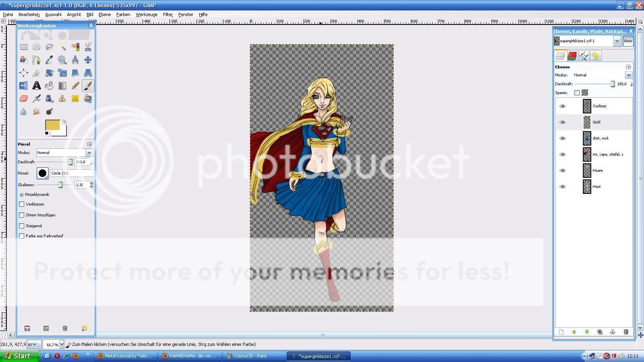Viewport: 644px width, 362px height.
Task: Toggle the Sperre lock pixels checkbox
Action: (577, 93)
